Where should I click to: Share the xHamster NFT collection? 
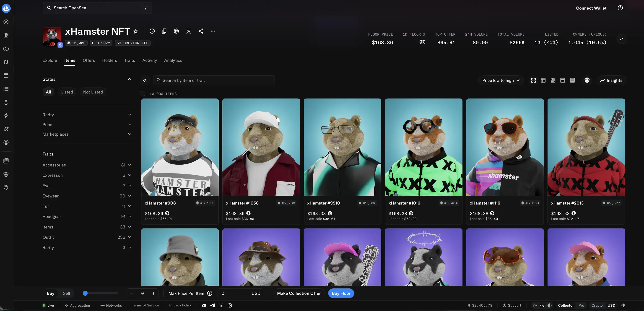201,31
